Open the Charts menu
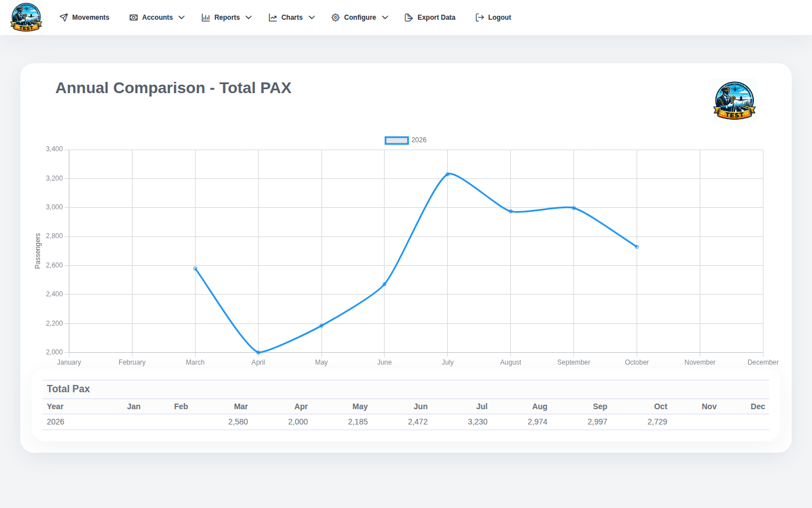 coord(292,17)
